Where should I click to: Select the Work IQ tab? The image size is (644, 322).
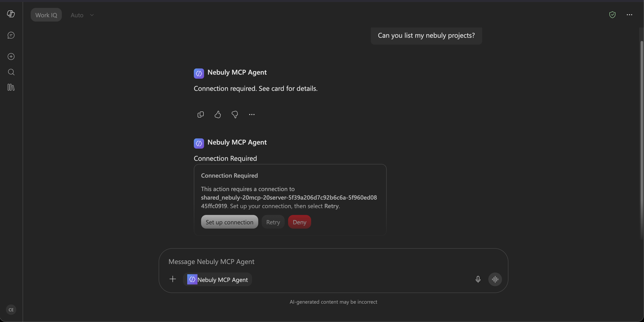[x=46, y=15]
